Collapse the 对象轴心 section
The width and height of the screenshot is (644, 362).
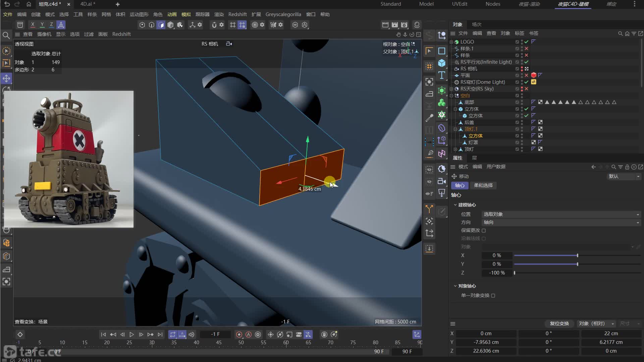(x=455, y=286)
